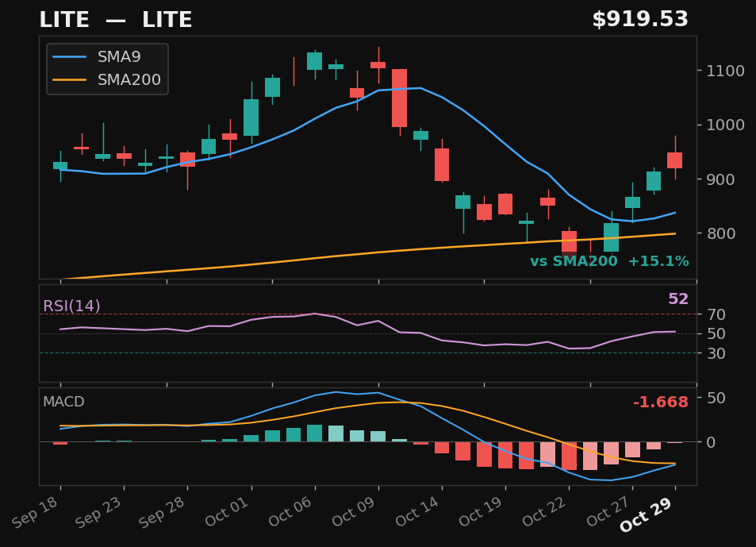This screenshot has height=547, width=756.
Task: Click the RSI(14) panel label
Action: [72, 306]
